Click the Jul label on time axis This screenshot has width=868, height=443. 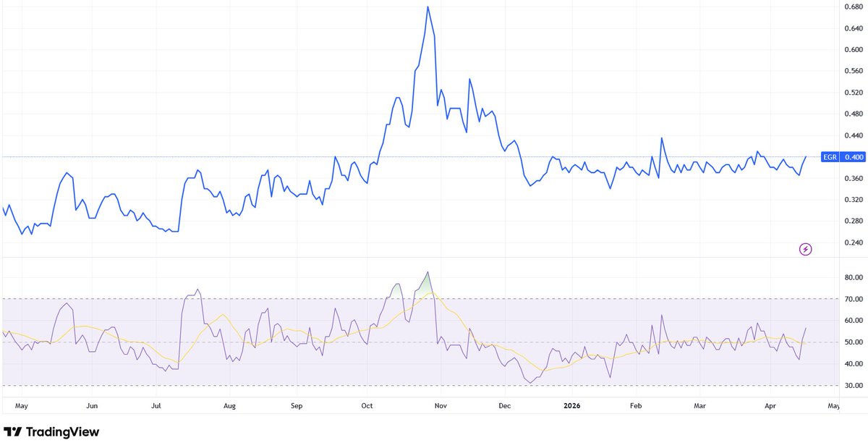pos(156,407)
